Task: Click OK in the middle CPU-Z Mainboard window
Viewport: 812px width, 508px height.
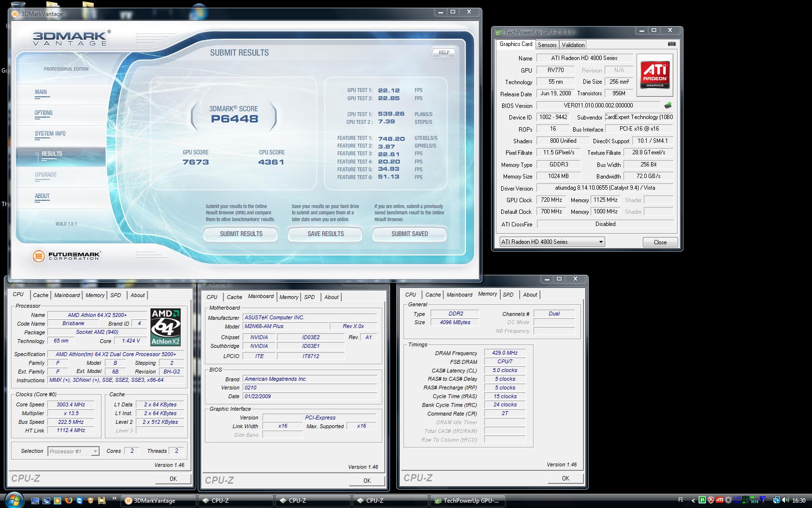Action: pos(367,480)
